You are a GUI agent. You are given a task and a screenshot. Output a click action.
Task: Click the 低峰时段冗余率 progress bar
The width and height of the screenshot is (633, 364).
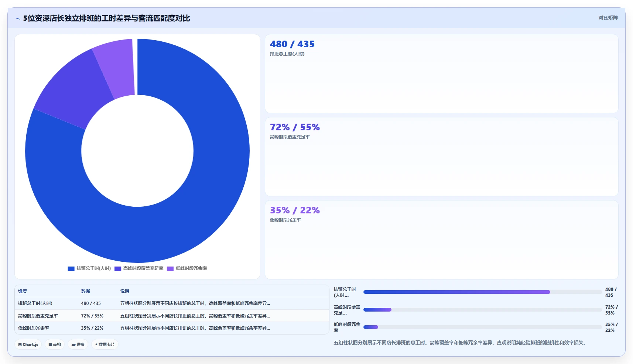tap(483, 327)
